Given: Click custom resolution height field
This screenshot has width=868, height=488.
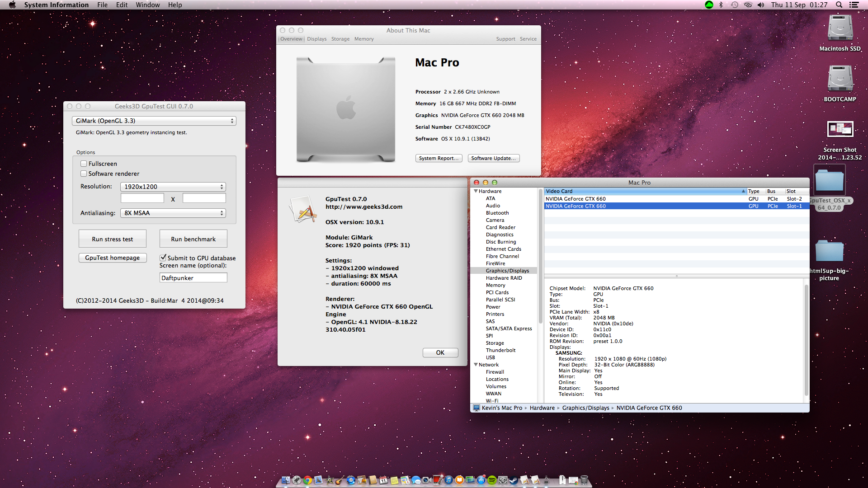Looking at the screenshot, I should click(x=204, y=198).
